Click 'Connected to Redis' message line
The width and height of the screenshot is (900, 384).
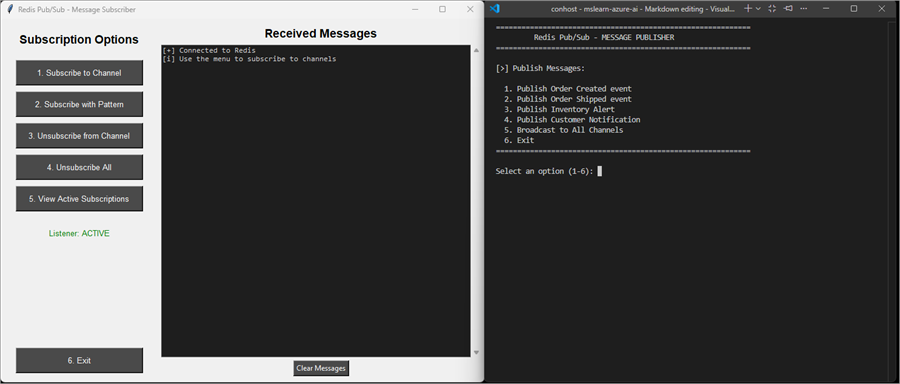(x=209, y=51)
